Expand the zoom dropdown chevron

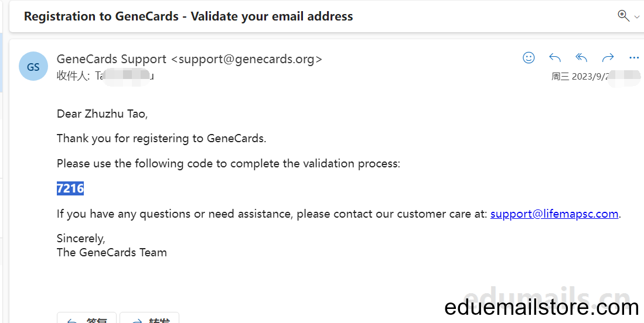point(637,17)
